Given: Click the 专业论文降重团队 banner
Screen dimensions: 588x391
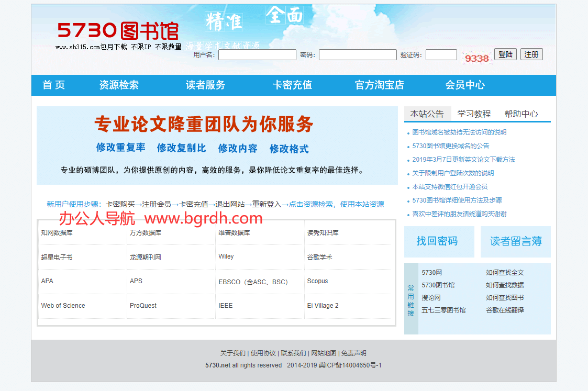Looking at the screenshot, I should click(217, 145).
